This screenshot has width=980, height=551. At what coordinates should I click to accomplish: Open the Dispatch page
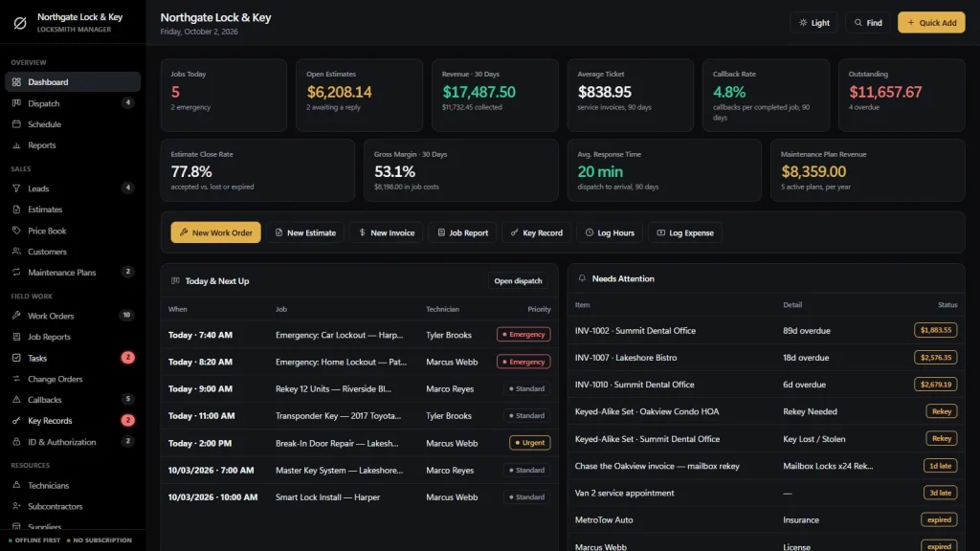click(x=73, y=103)
